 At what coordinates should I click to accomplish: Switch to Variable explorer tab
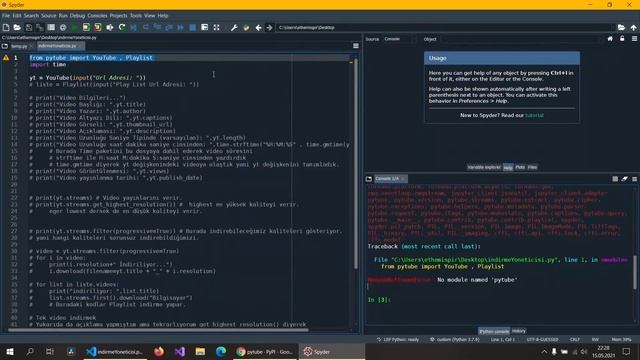[x=484, y=167]
